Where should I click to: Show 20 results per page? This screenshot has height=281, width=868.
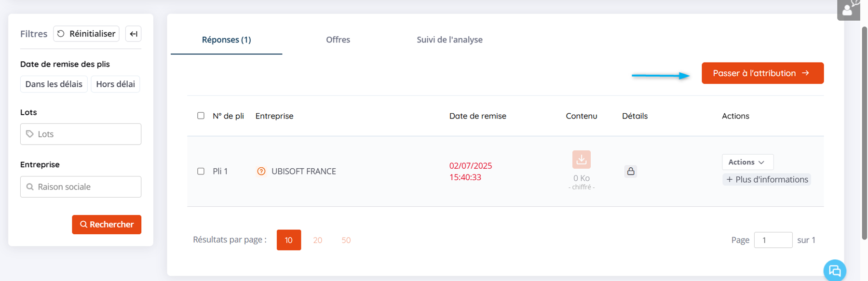click(317, 240)
